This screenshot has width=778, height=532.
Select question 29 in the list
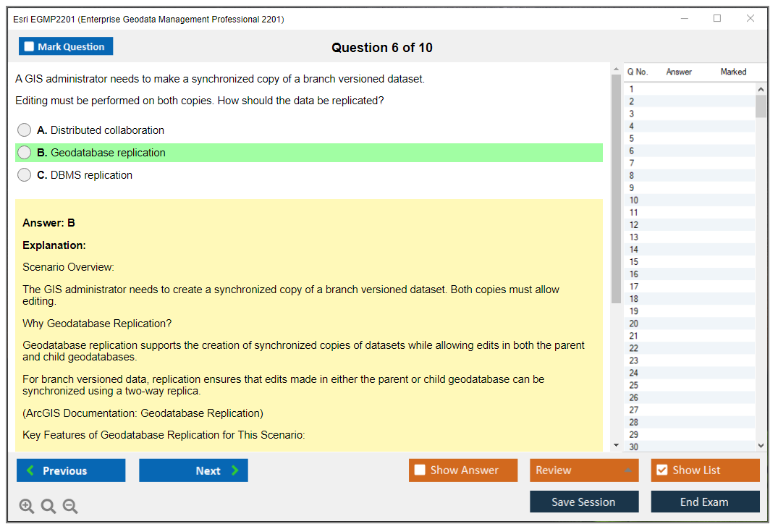pos(690,435)
